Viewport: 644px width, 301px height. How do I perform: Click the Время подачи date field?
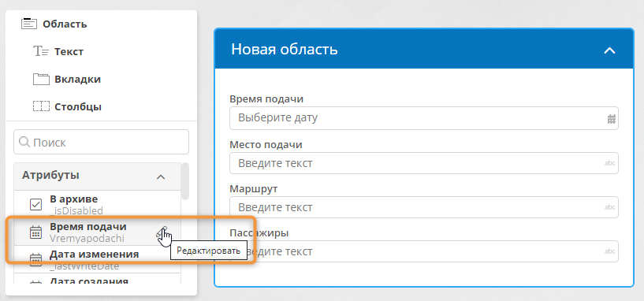point(424,118)
